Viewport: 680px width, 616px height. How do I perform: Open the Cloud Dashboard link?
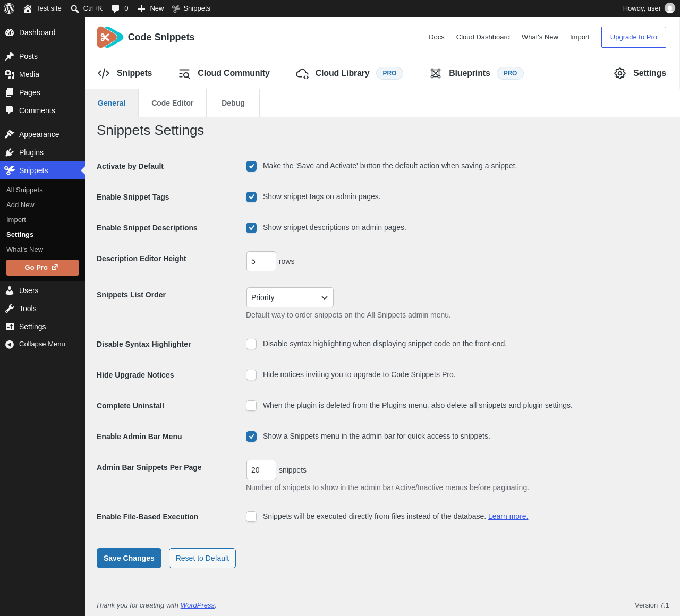click(x=483, y=37)
